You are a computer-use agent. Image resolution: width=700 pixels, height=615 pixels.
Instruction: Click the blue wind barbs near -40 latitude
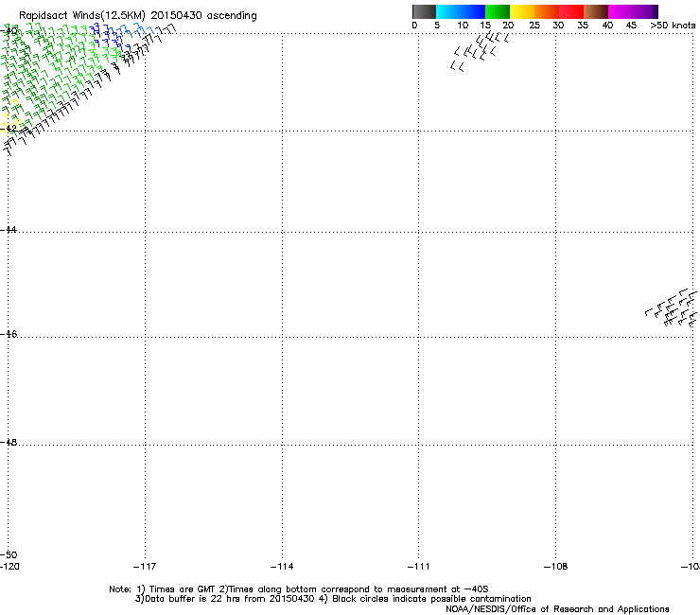(120, 36)
